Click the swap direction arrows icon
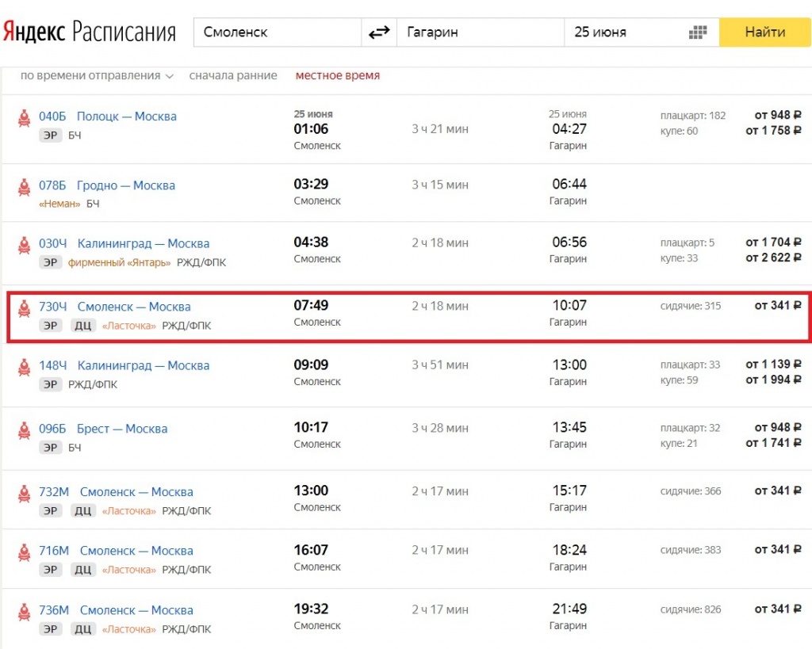The height and width of the screenshot is (649, 812). coord(379,32)
